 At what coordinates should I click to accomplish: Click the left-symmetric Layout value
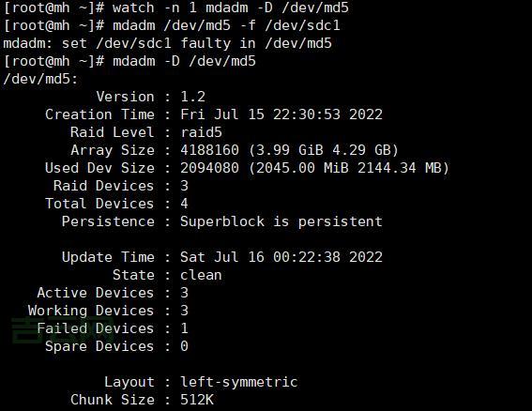239,383
